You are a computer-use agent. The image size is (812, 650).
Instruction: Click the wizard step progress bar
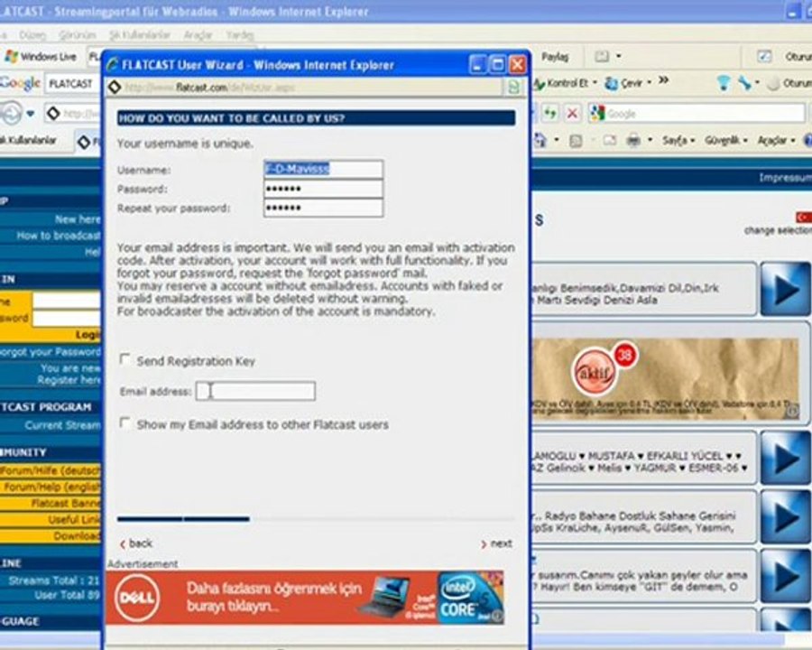316,518
